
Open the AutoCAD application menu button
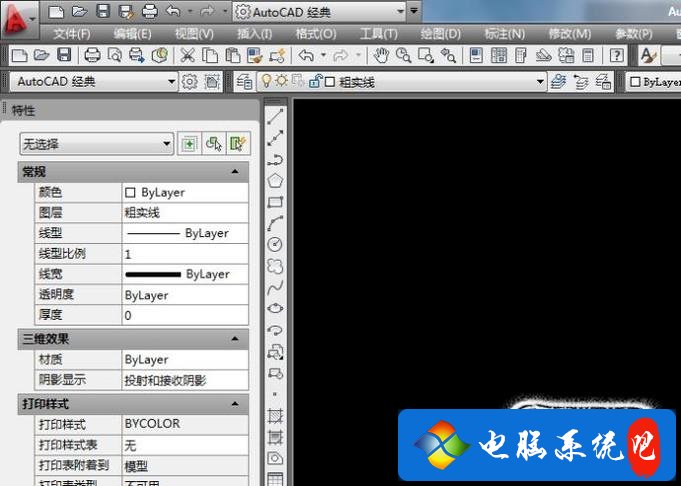click(x=18, y=19)
